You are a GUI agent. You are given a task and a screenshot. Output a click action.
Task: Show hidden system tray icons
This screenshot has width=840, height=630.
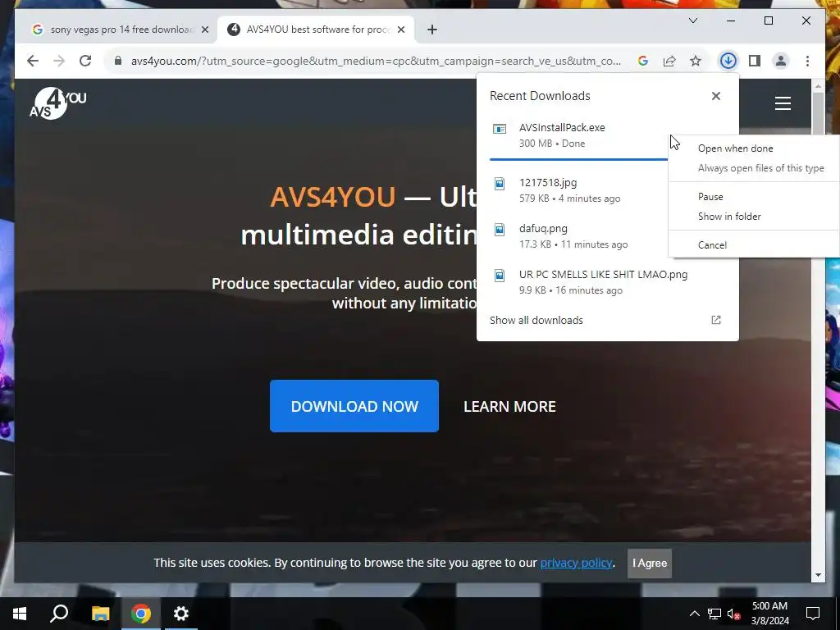pyautogui.click(x=694, y=614)
